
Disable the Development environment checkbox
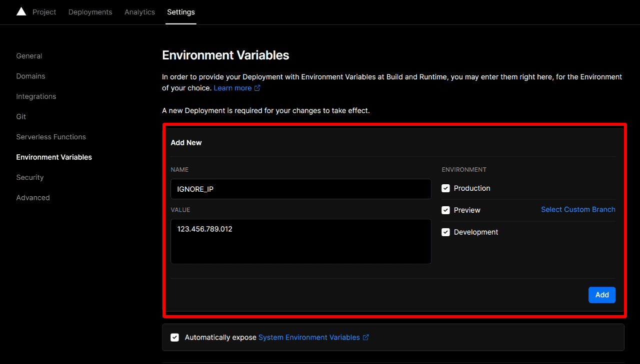click(445, 232)
